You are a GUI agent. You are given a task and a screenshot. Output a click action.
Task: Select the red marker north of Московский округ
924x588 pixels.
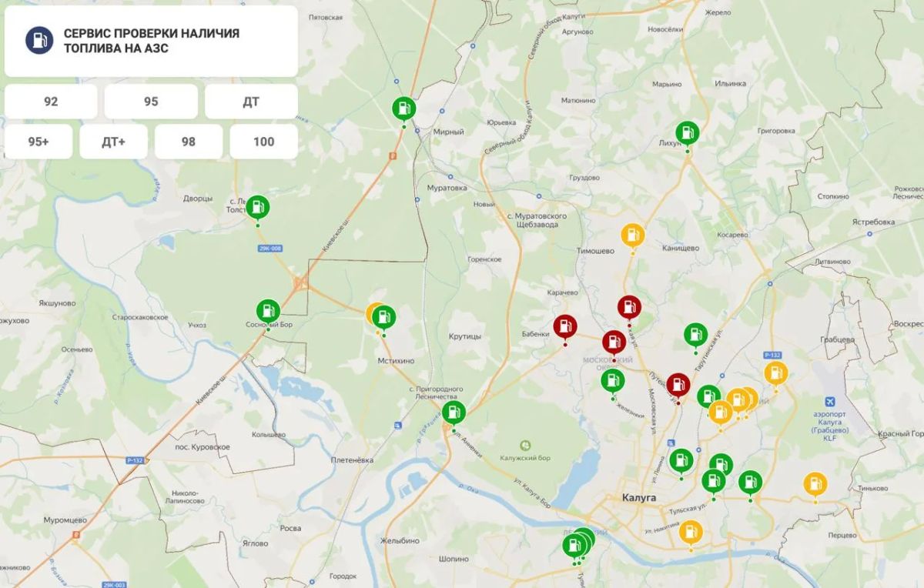(x=629, y=308)
